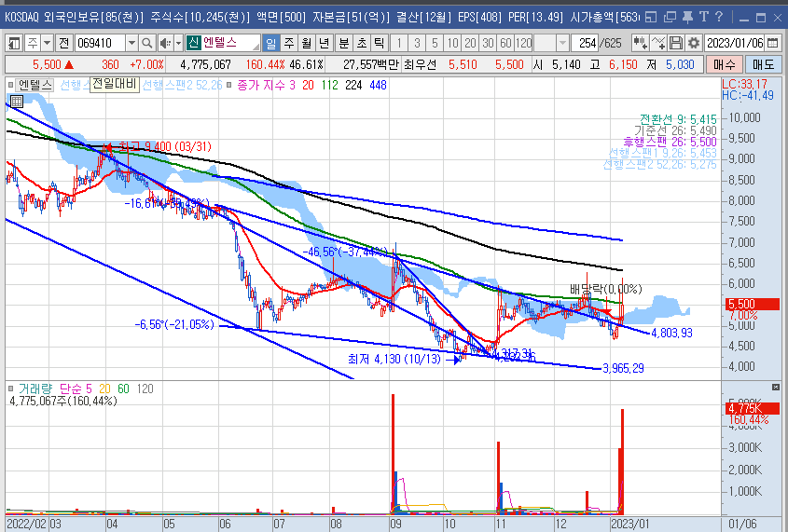The image size is (788, 532).
Task: Switch to 월 monthly chart period
Action: pos(307,43)
